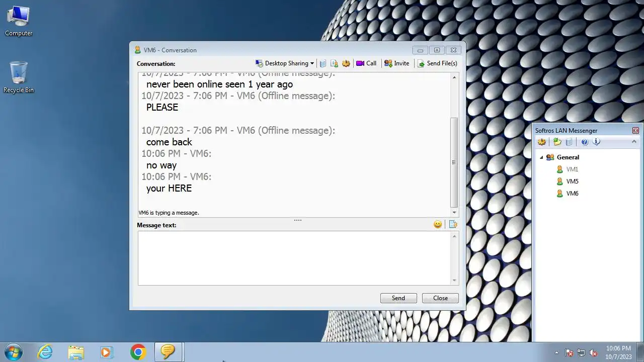Open the Windows Start menu
This screenshot has height=362, width=644.
pyautogui.click(x=13, y=352)
